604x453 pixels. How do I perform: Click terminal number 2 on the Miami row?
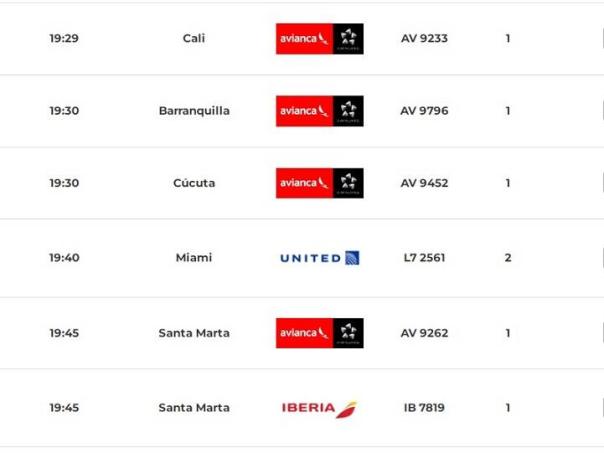[508, 258]
